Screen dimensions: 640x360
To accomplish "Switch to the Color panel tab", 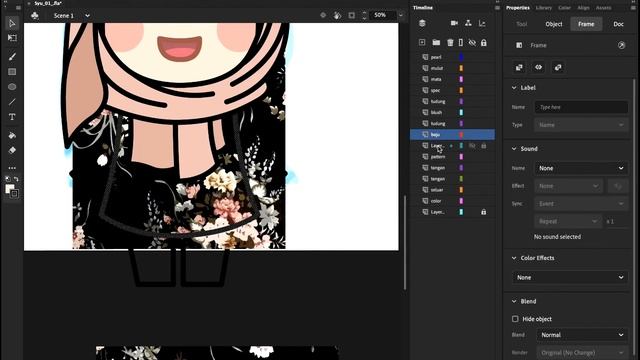I will click(x=564, y=8).
